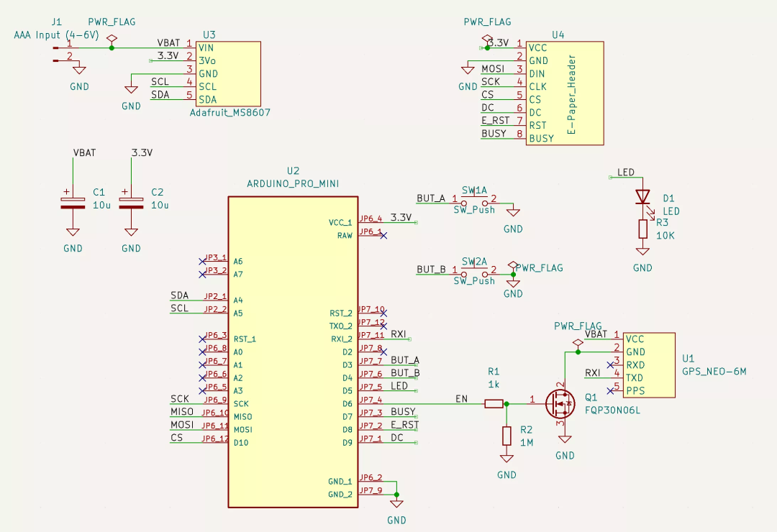Screen dimensions: 777x532
Task: Click the U2 reference designator
Action: click(293, 171)
